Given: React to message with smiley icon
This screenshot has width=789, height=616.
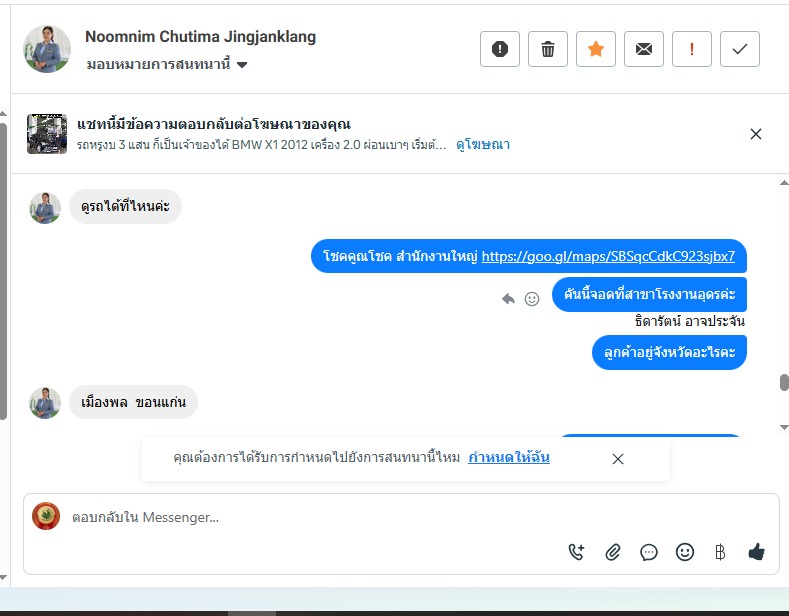Looking at the screenshot, I should pos(532,299).
